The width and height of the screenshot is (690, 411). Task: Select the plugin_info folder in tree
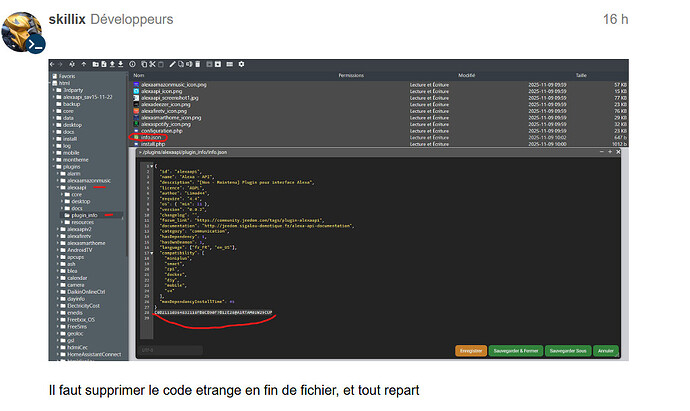click(85, 214)
